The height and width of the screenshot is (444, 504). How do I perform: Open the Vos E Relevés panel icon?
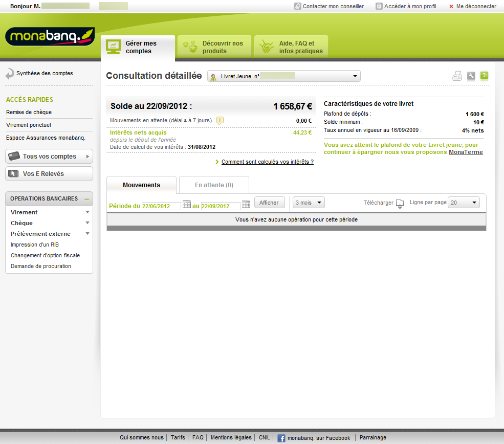[14, 173]
